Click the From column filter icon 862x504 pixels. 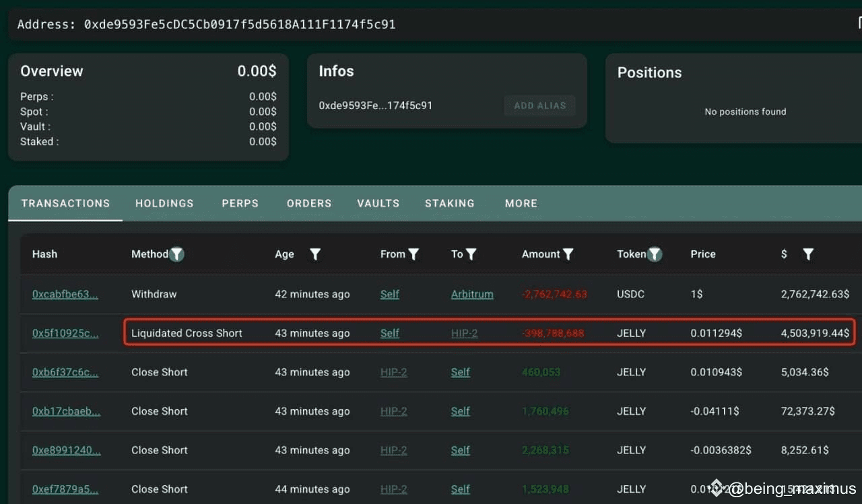(x=413, y=254)
